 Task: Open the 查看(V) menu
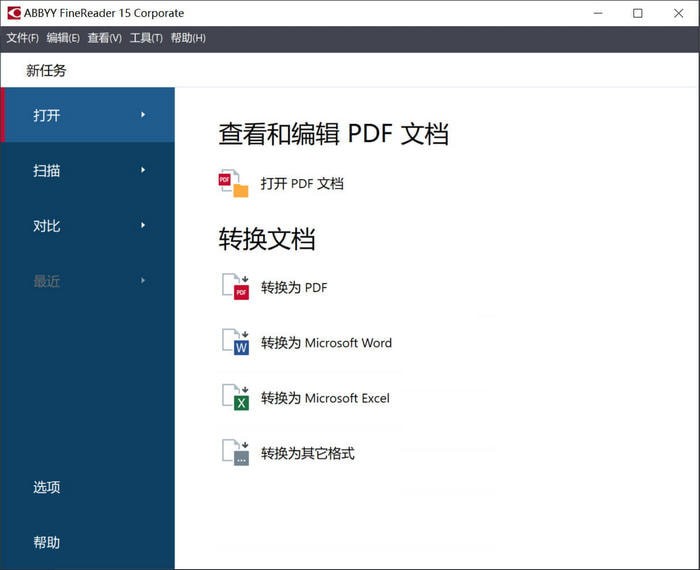pyautogui.click(x=104, y=38)
